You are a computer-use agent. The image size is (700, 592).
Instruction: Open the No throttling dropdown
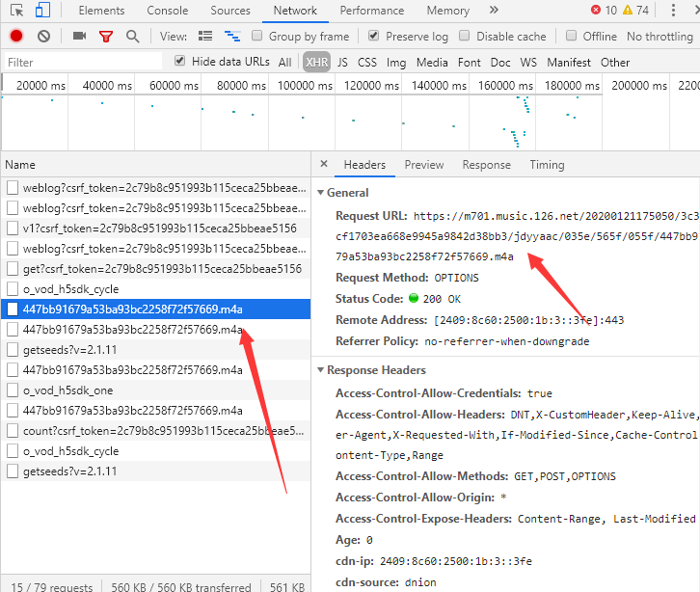(662, 37)
